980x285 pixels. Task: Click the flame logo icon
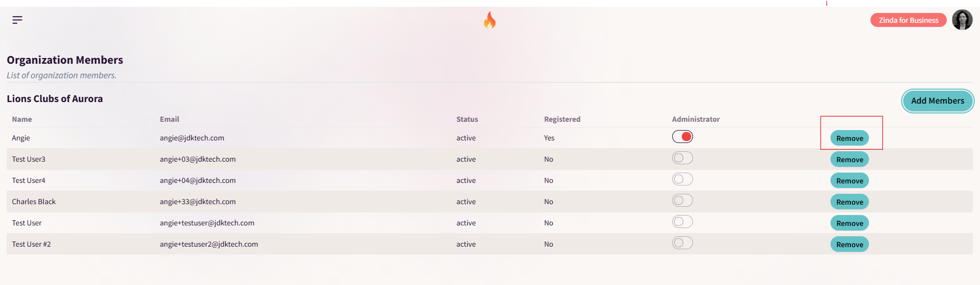coord(489,20)
